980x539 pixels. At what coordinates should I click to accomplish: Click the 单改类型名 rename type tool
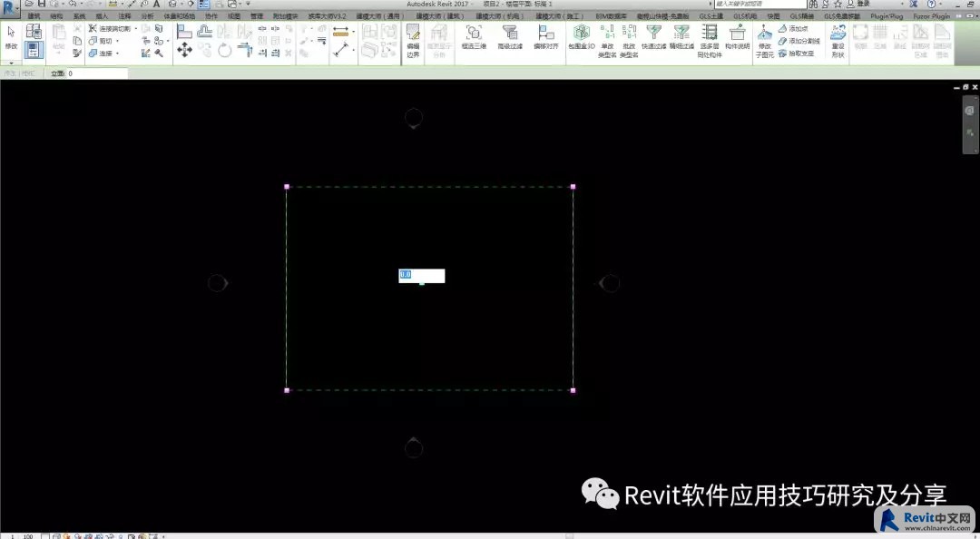[x=607, y=41]
